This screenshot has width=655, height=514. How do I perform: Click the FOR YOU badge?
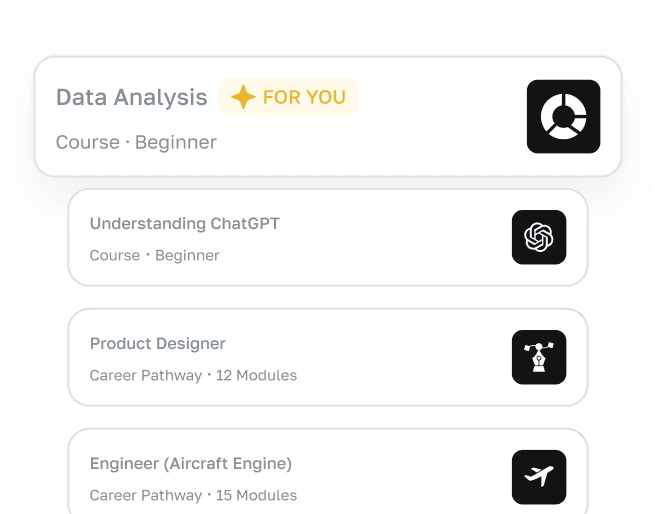288,97
